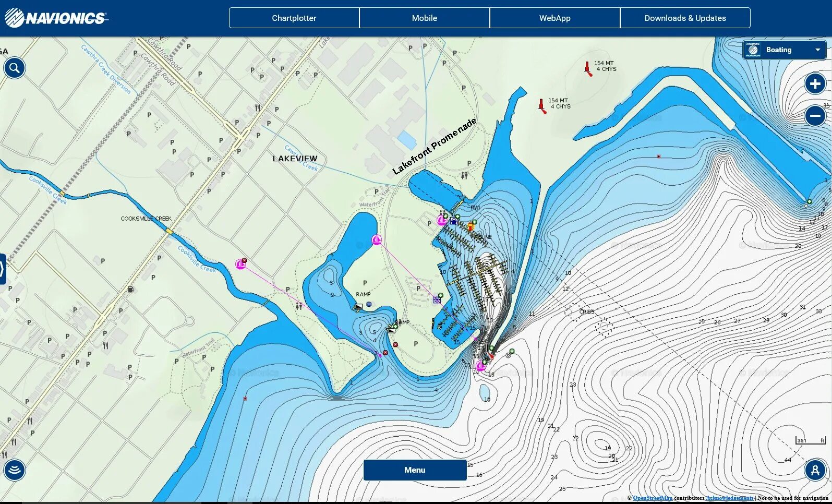
Task: Select the magenta marker at harbor entrance
Action: pyautogui.click(x=480, y=366)
